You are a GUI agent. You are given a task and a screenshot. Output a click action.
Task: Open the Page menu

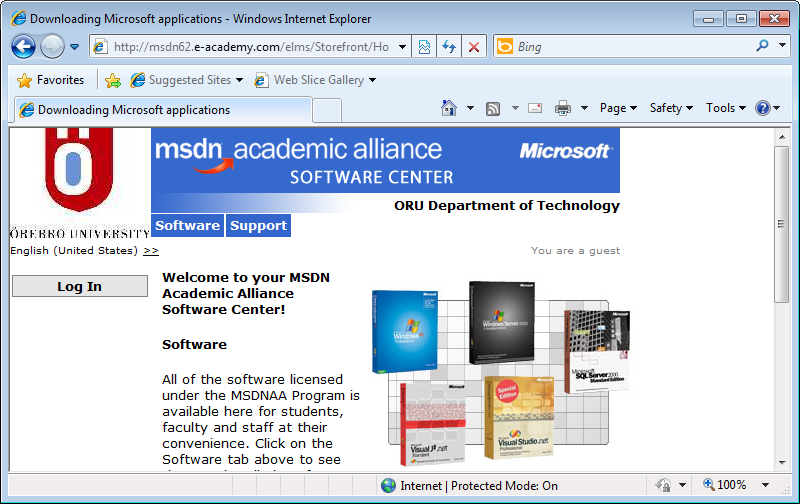point(618,108)
